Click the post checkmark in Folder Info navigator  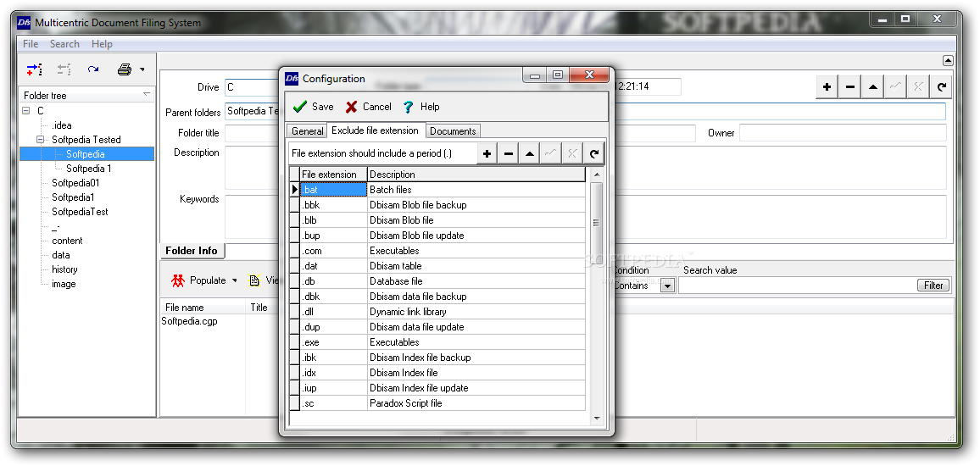895,86
